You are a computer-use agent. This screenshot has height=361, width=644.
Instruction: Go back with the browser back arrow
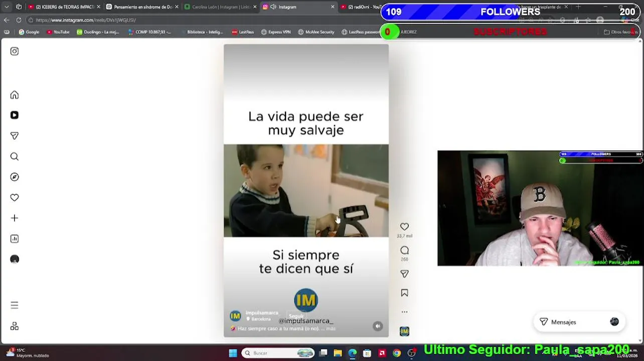point(7,20)
